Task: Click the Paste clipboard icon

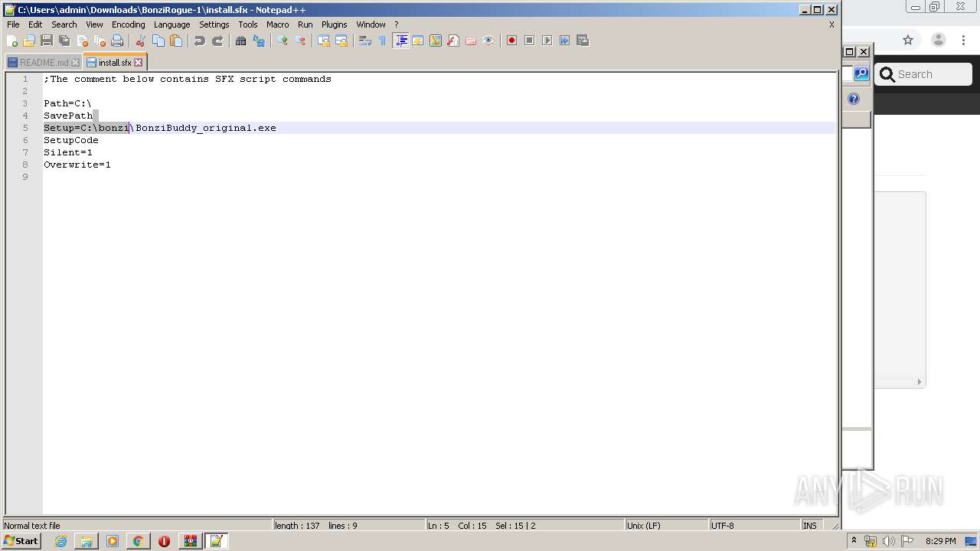Action: click(x=176, y=41)
